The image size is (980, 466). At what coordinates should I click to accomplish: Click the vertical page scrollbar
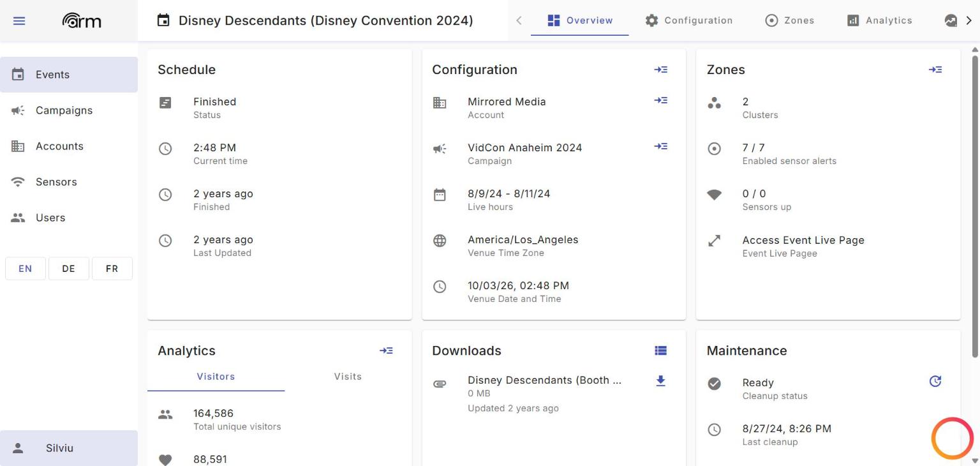tap(974, 206)
